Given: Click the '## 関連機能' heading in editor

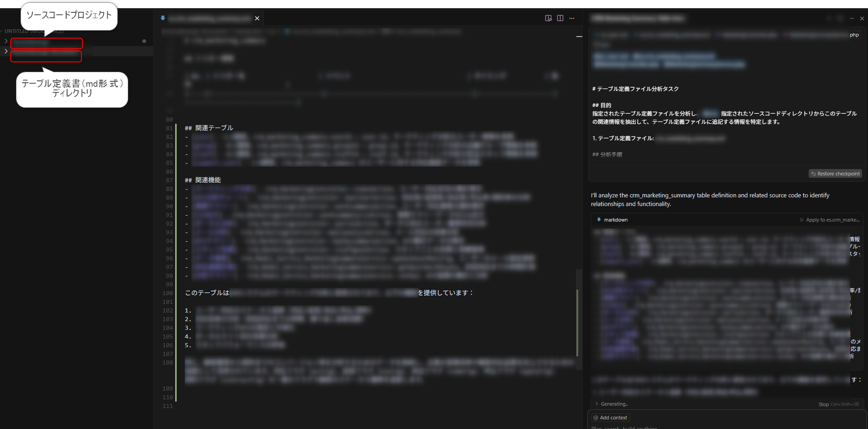Looking at the screenshot, I should point(203,180).
